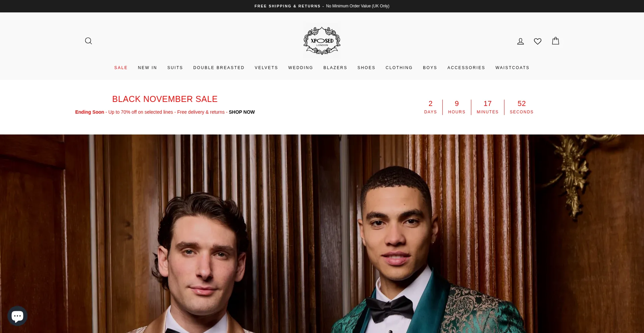This screenshot has height=333, width=644.
Task: Open DOUBLE BREASTED category
Action: click(x=219, y=68)
